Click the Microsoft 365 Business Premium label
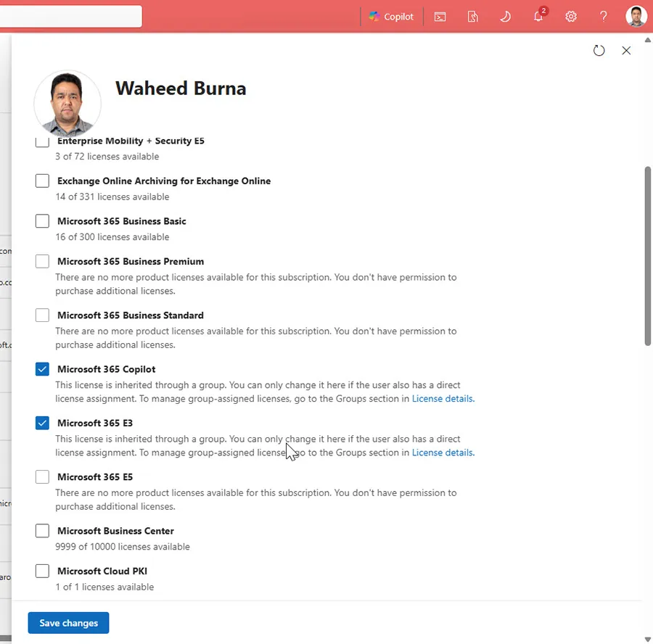Image resolution: width=653 pixels, height=644 pixels. (x=131, y=261)
